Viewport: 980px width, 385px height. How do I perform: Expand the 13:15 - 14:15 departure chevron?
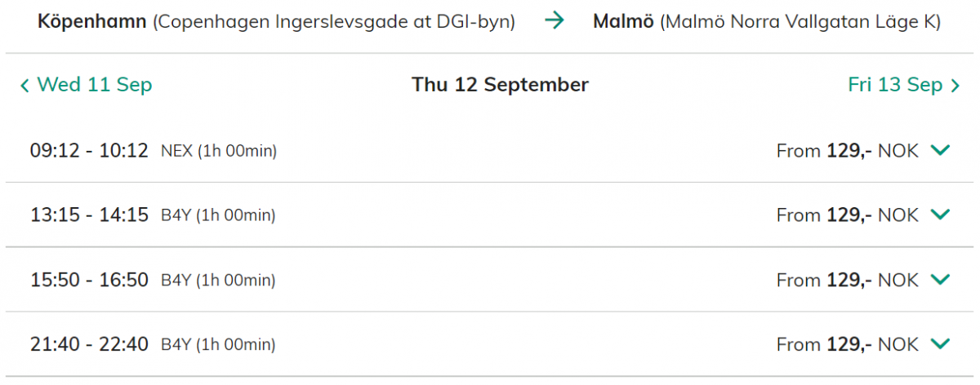point(941,215)
